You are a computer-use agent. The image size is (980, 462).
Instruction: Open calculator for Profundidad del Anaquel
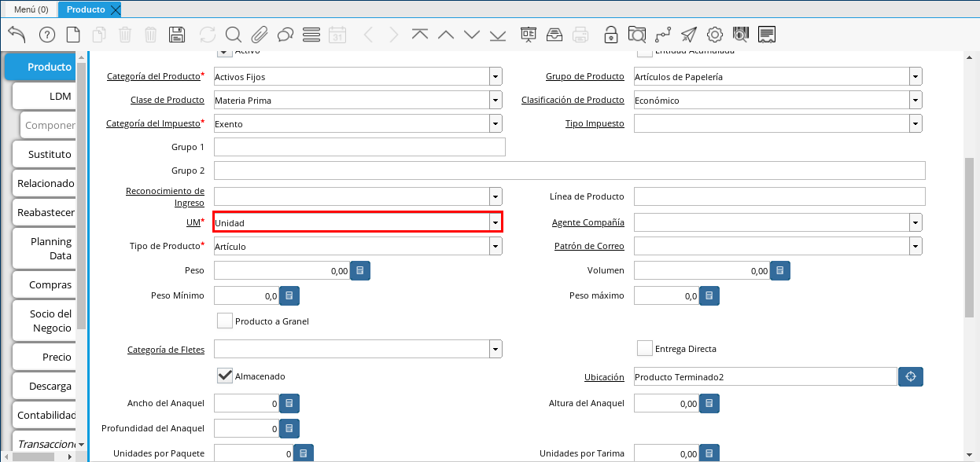[x=289, y=428]
